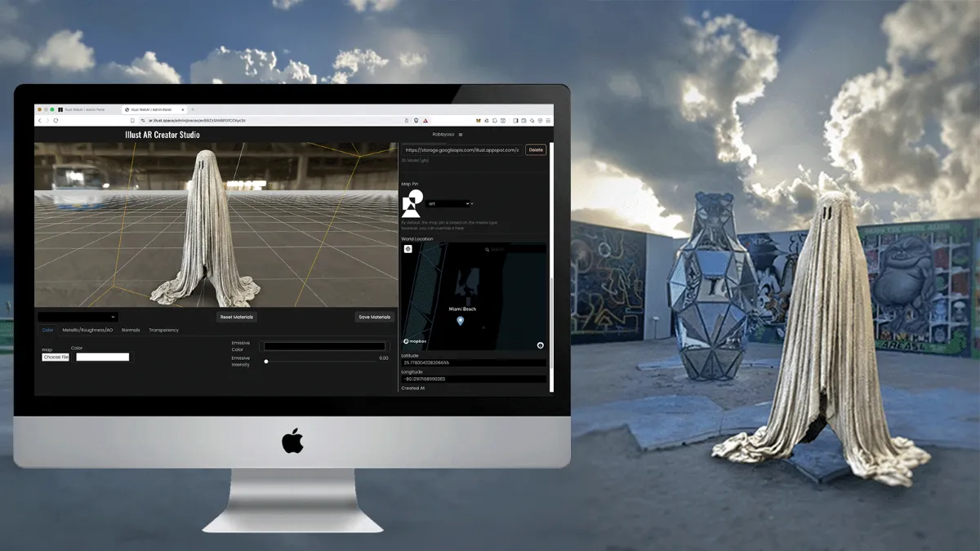Image resolution: width=980 pixels, height=551 pixels.
Task: Click the Mapbox logo on the map
Action: coord(416,341)
